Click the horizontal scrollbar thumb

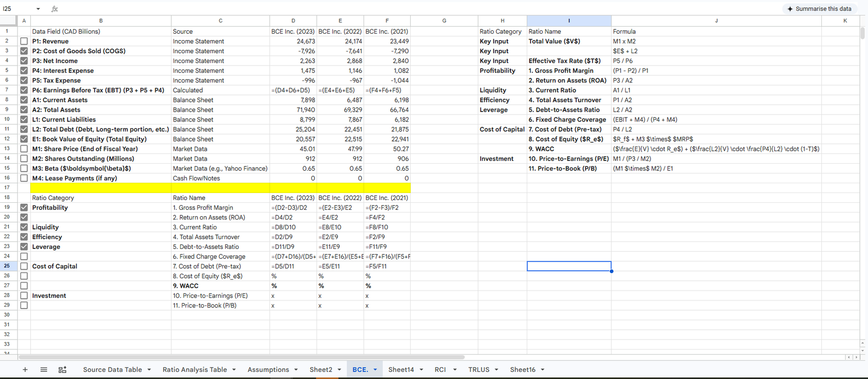pos(241,357)
